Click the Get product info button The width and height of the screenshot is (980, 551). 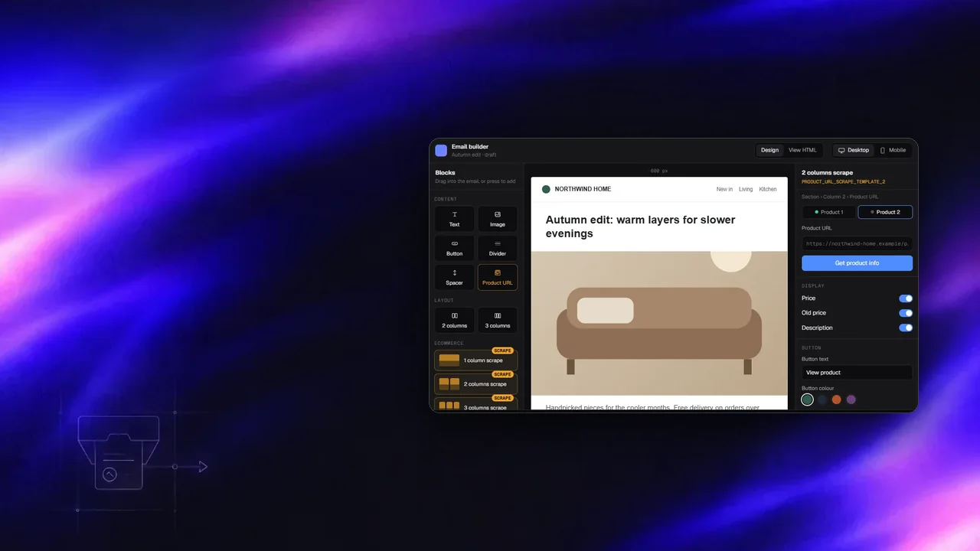coord(857,263)
